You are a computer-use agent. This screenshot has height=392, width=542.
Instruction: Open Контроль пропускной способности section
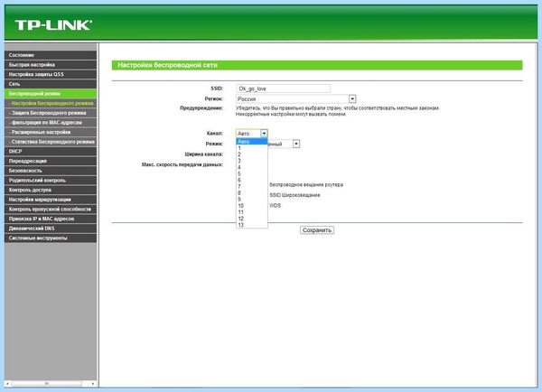point(51,210)
